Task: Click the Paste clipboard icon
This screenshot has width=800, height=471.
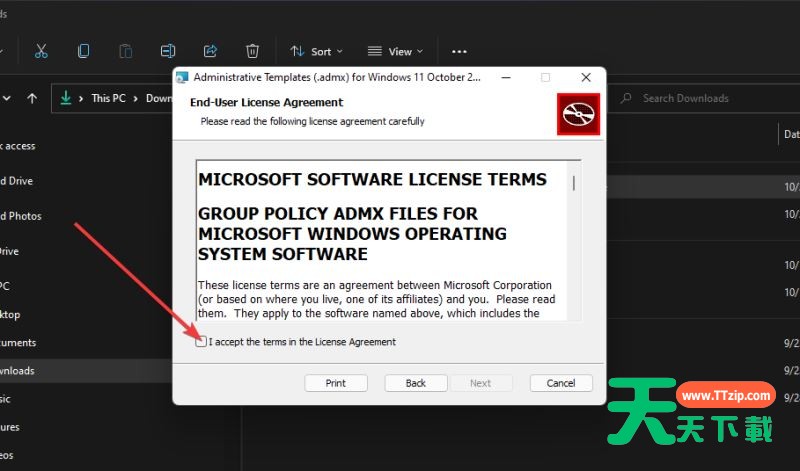Action: tap(126, 51)
